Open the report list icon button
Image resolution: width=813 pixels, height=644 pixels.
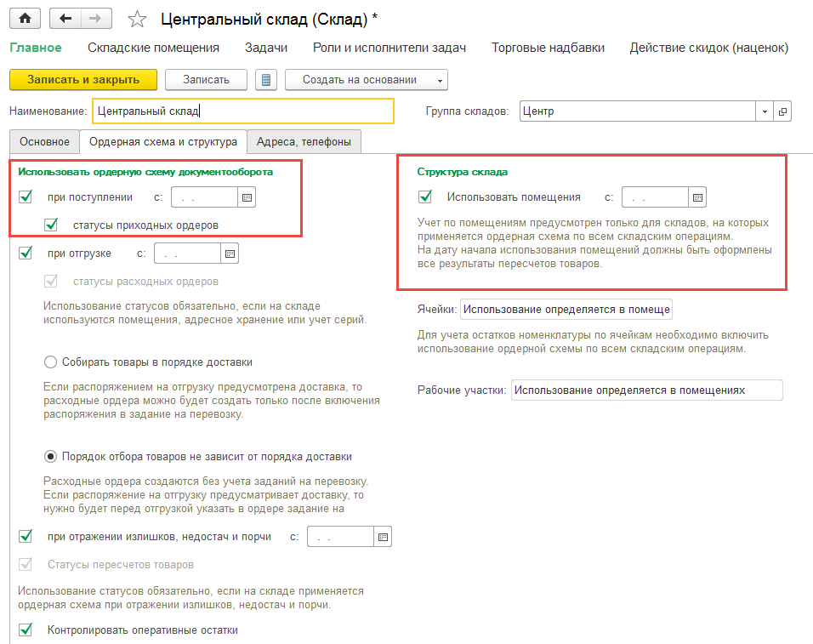point(266,80)
